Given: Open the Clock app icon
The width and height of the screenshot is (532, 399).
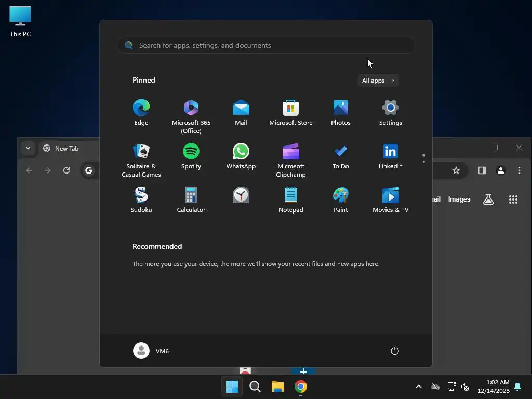Looking at the screenshot, I should [241, 195].
